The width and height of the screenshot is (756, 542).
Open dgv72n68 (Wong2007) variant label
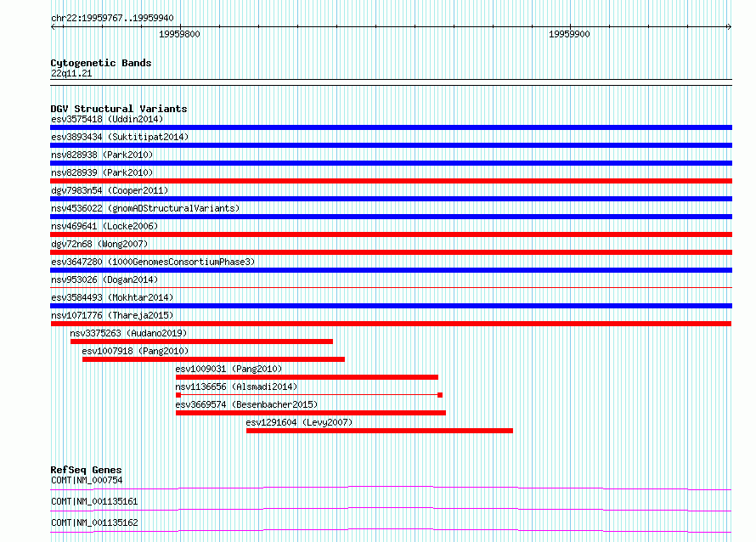[x=99, y=244]
